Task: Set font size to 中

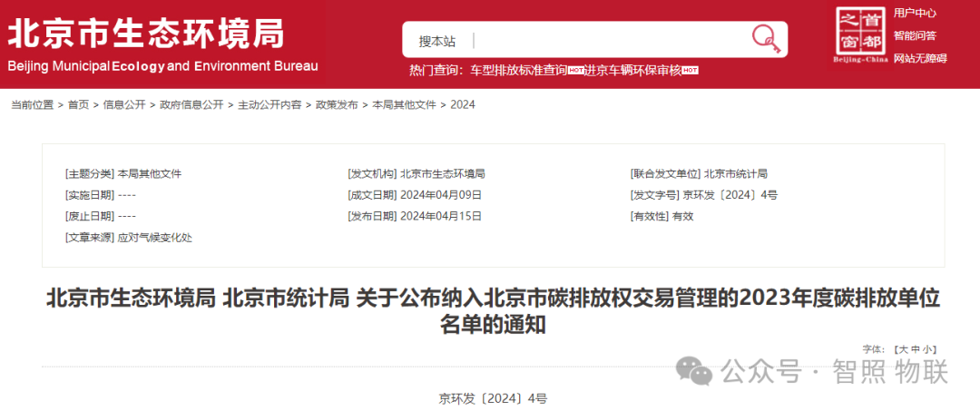Action: 914,349
